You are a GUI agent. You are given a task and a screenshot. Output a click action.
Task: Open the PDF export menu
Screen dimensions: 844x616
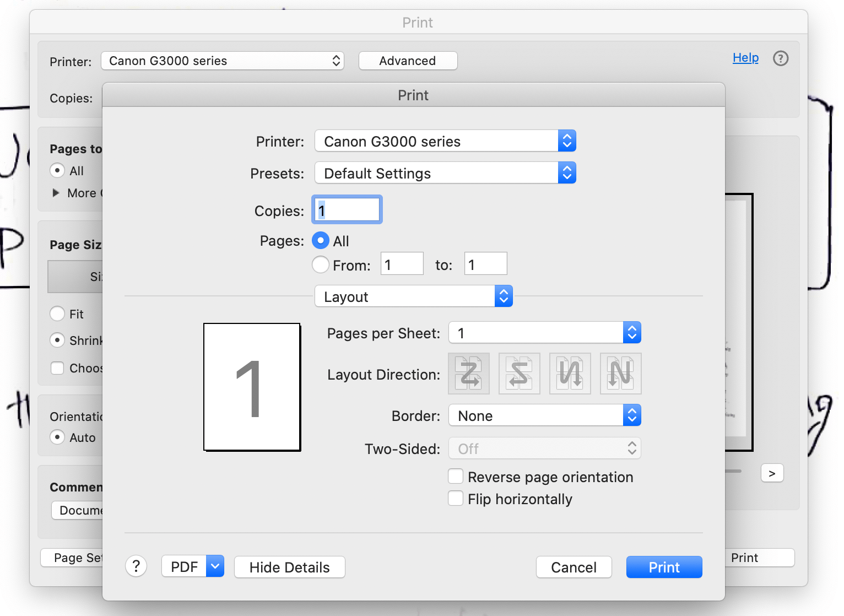pyautogui.click(x=192, y=566)
